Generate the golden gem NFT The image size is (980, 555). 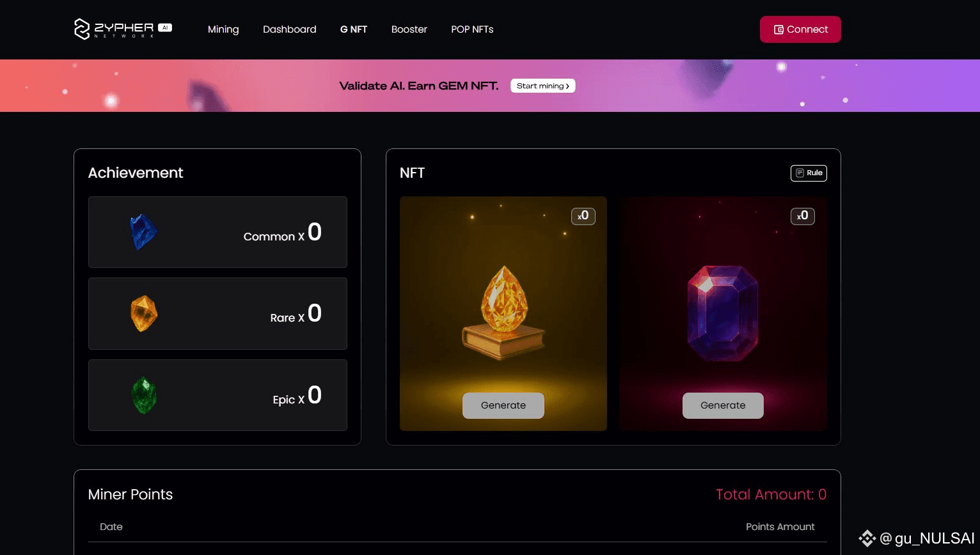503,405
